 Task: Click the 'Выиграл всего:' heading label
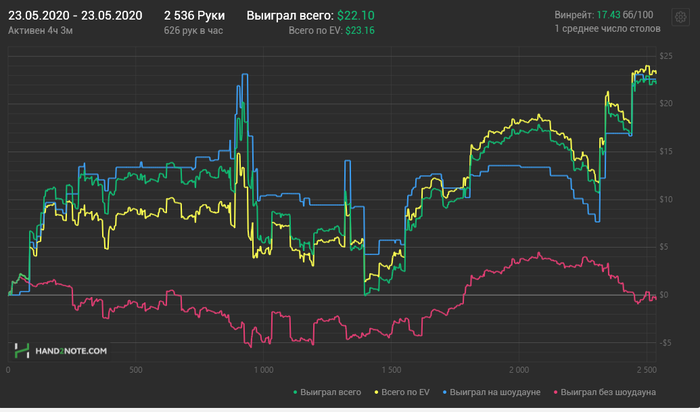pyautogui.click(x=290, y=16)
